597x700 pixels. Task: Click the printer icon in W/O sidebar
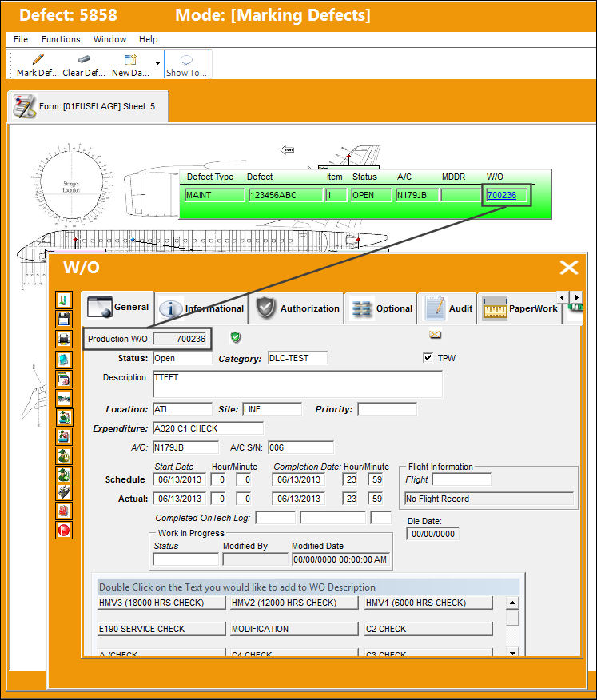point(64,339)
